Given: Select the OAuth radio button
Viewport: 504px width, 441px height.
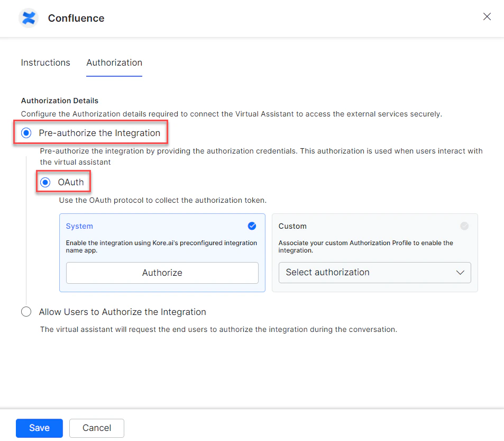Looking at the screenshot, I should tap(46, 181).
